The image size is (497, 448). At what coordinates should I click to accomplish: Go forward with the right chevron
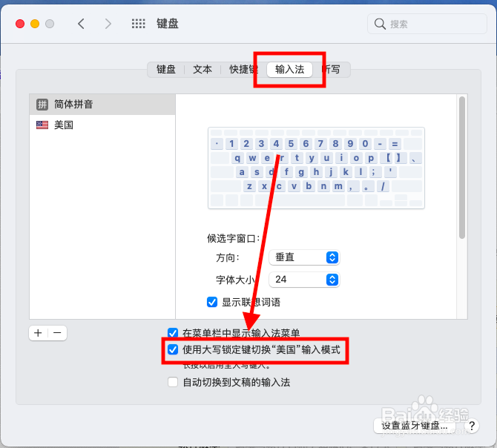click(x=108, y=24)
